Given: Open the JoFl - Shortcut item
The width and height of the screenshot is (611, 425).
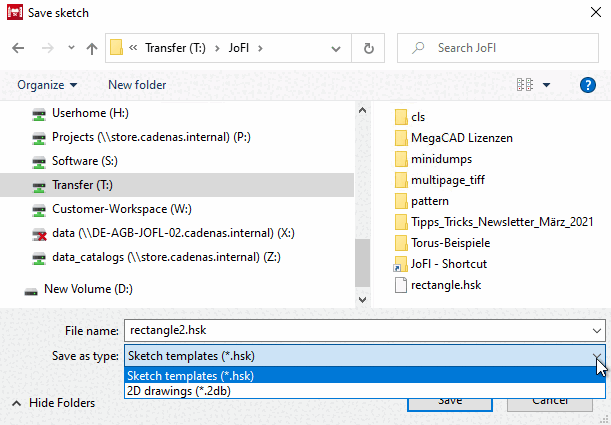Looking at the screenshot, I should pyautogui.click(x=448, y=264).
